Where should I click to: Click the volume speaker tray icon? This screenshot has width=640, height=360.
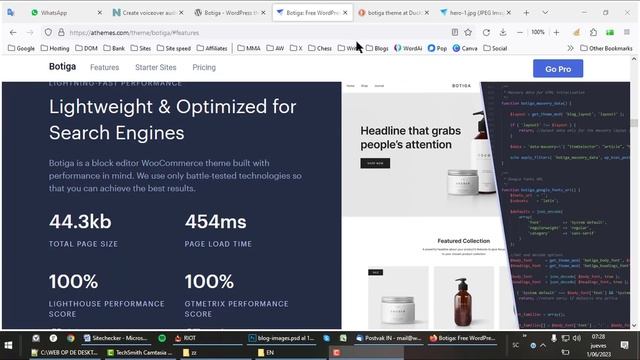point(576,338)
